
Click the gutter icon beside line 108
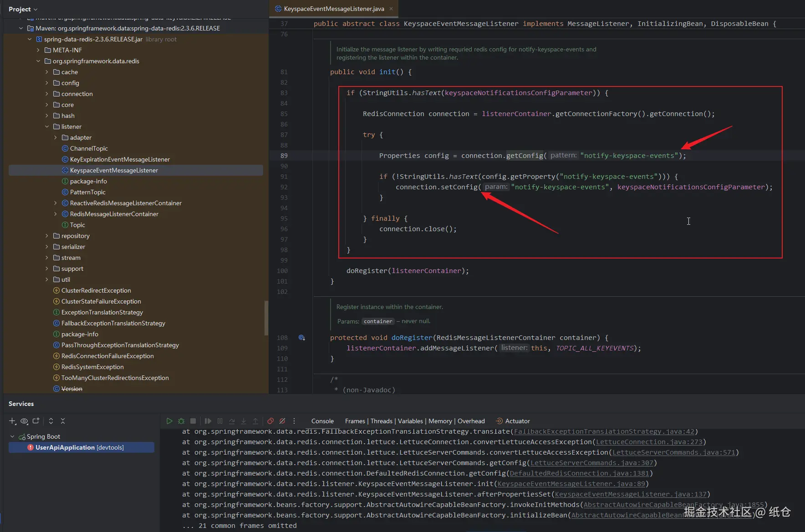pos(301,338)
